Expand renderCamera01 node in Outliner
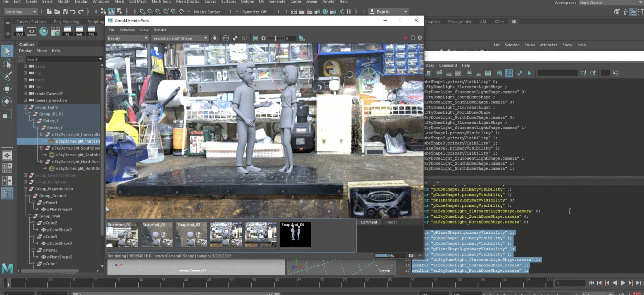 (x=25, y=93)
